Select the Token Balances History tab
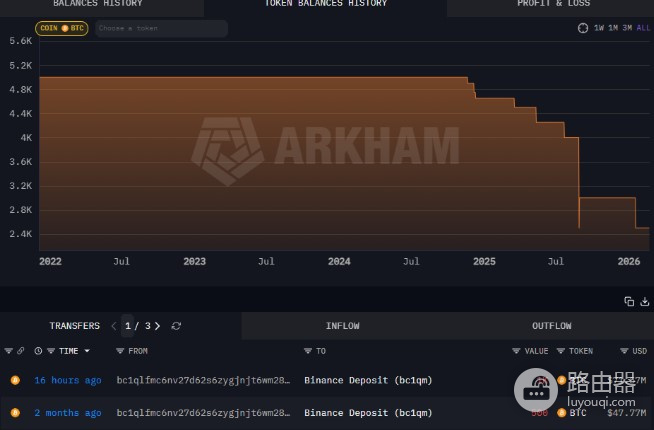Image resolution: width=654 pixels, height=430 pixels. tap(325, 5)
